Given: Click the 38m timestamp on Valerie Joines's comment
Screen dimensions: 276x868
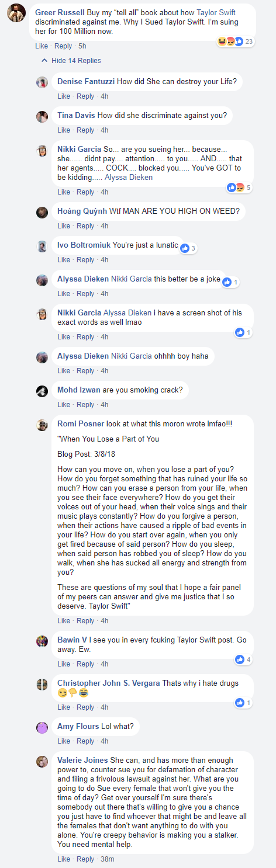Looking at the screenshot, I should pyautogui.click(x=108, y=859).
